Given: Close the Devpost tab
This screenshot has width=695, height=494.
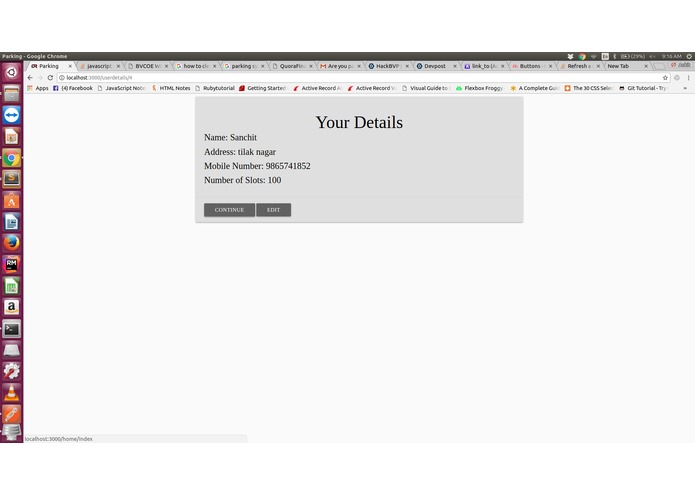Looking at the screenshot, I should click(x=455, y=66).
